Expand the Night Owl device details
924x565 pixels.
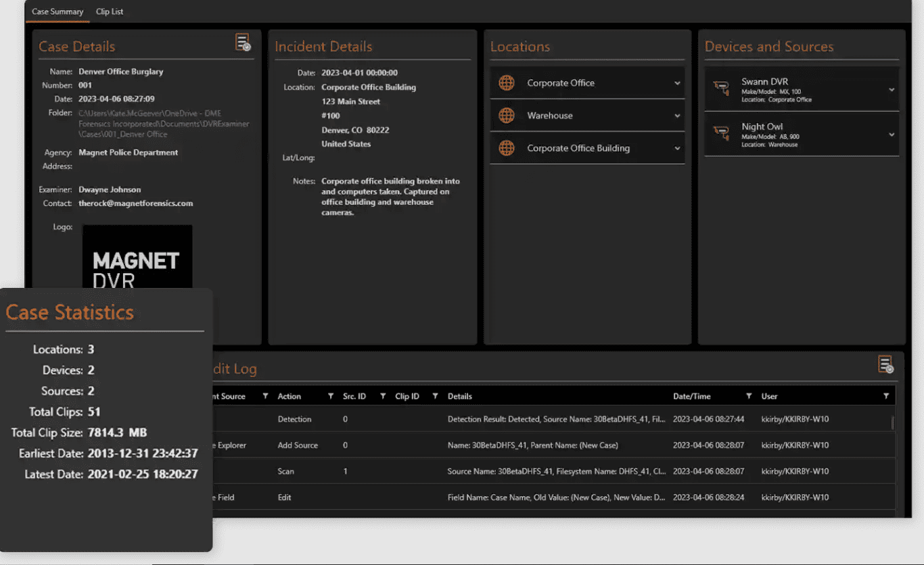pos(892,134)
